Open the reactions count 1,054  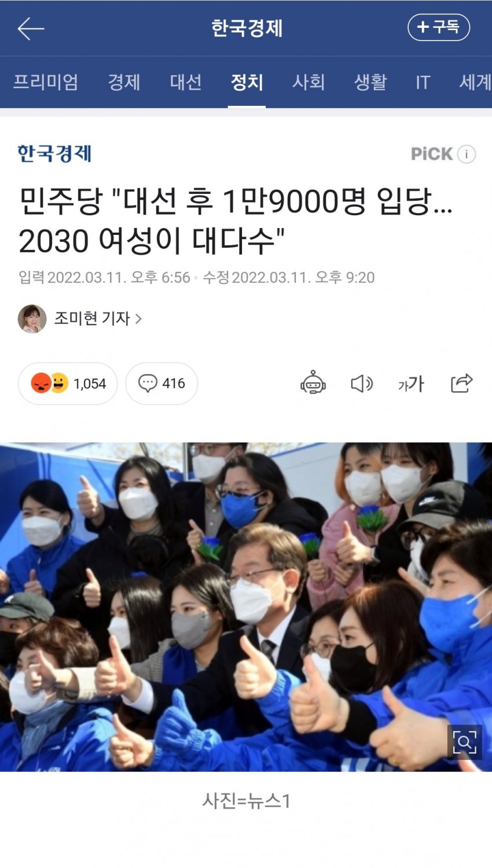68,383
